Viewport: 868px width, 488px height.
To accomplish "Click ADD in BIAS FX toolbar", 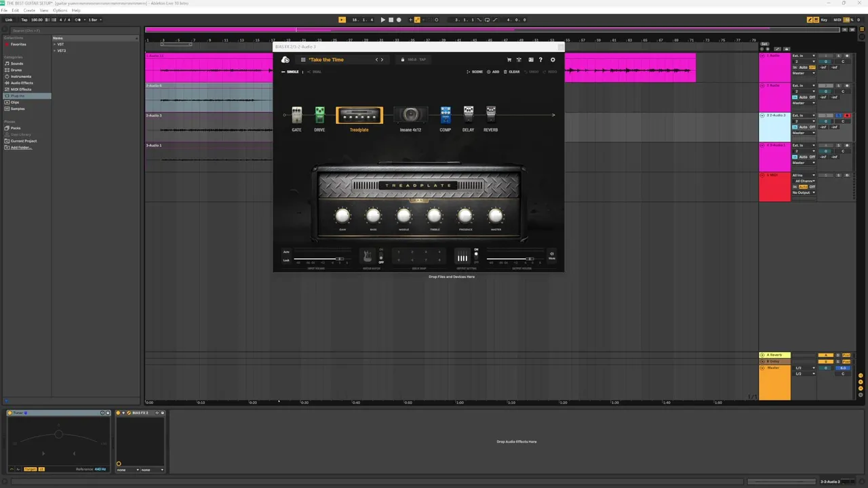I will click(x=493, y=72).
